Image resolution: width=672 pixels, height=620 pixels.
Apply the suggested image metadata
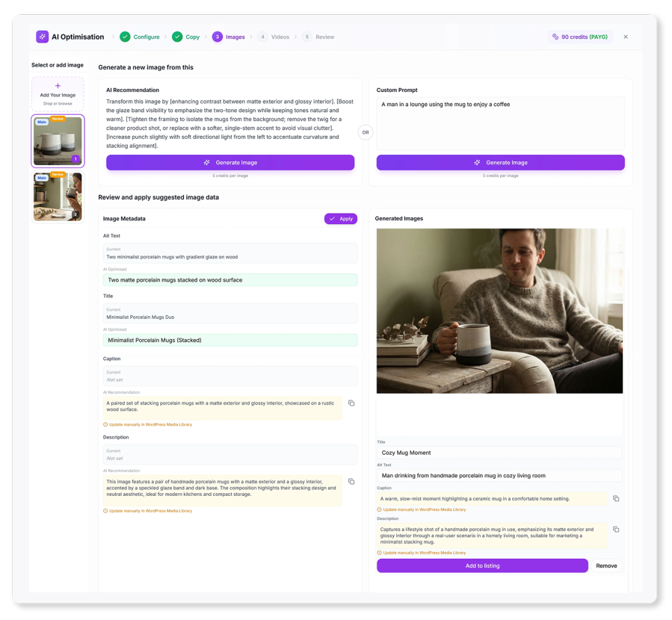pos(341,219)
